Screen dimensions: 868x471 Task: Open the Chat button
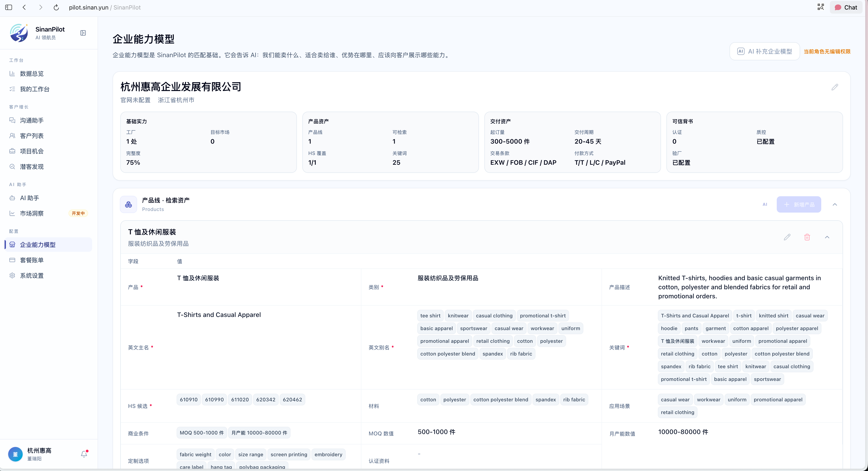(846, 7)
